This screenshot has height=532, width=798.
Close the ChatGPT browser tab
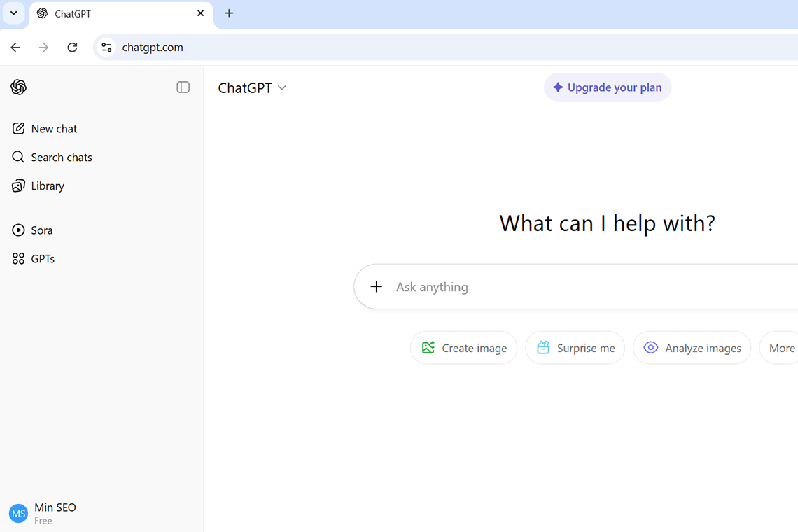pos(201,13)
